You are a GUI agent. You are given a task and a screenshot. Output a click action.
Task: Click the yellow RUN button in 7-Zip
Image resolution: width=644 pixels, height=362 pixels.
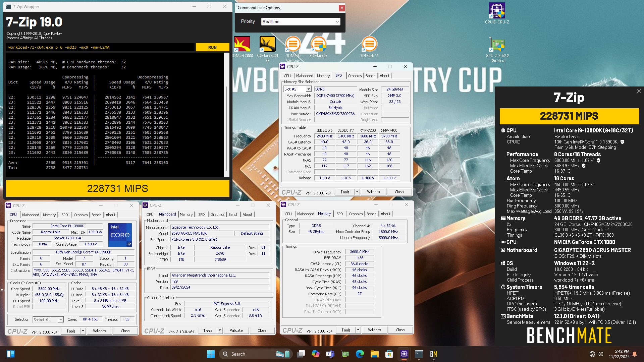[x=212, y=47]
